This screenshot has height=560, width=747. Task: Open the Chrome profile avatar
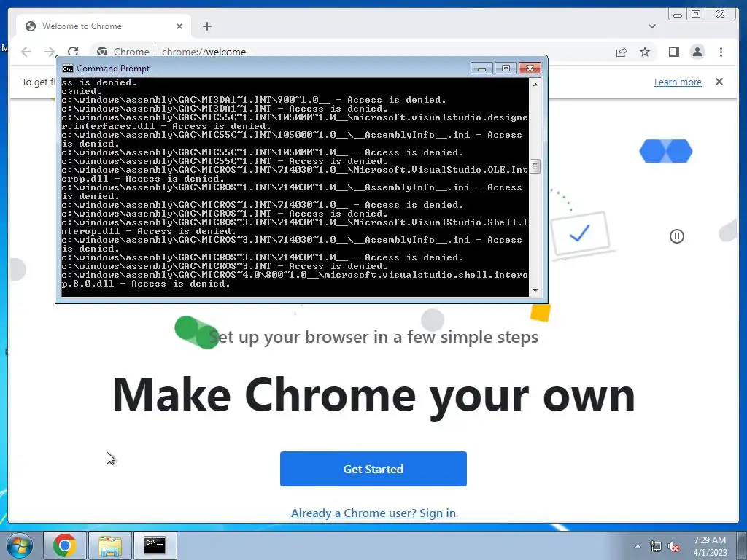pos(697,52)
